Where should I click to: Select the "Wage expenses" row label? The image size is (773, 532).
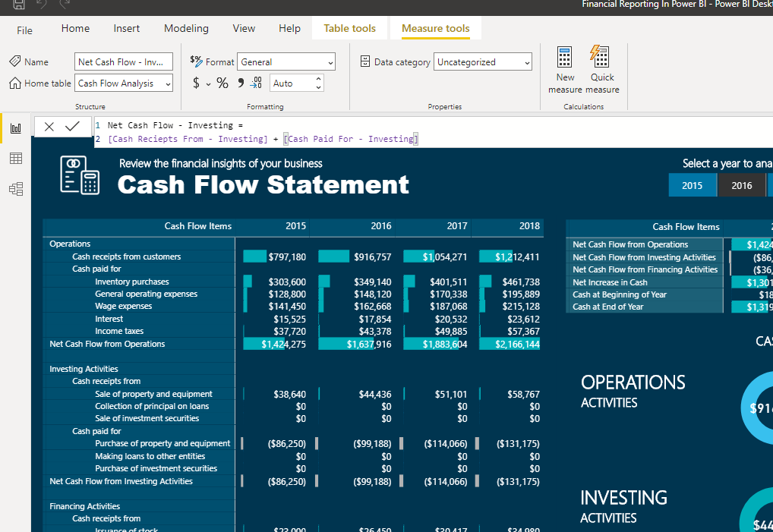click(124, 307)
